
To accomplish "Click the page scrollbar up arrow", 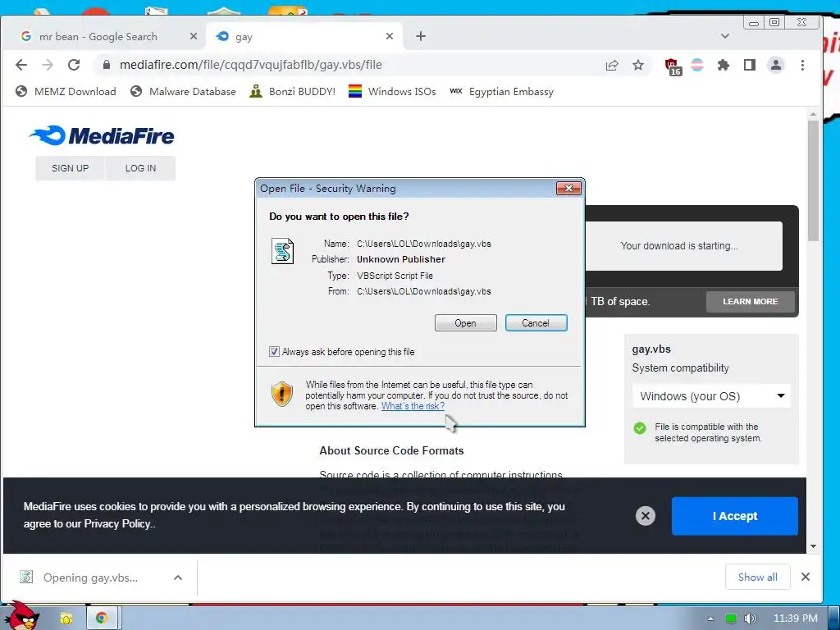I will coord(813,114).
